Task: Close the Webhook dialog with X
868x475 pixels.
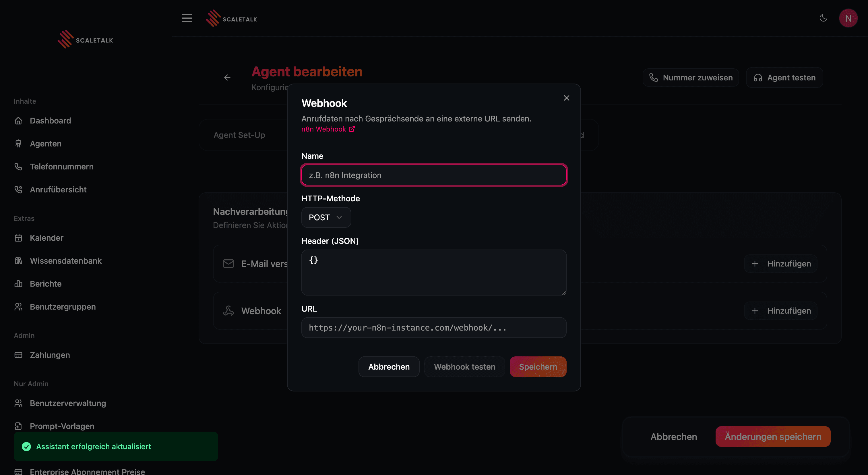Action: (x=566, y=98)
